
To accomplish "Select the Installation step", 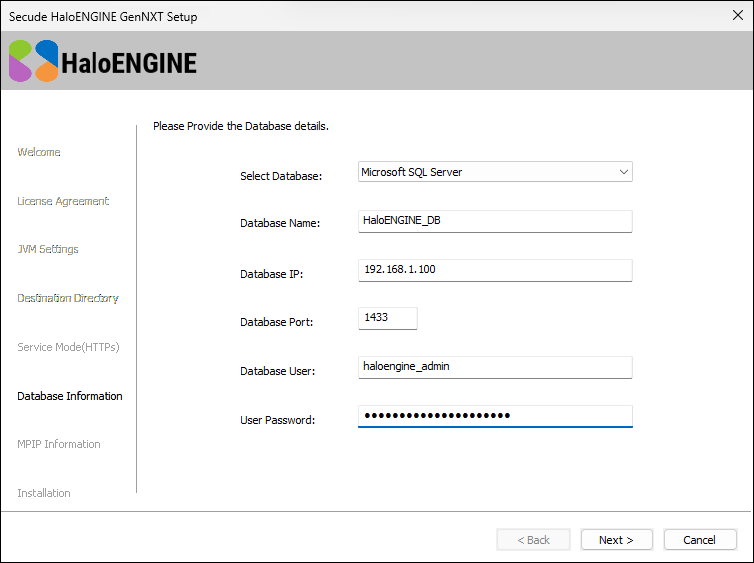I will click(44, 493).
